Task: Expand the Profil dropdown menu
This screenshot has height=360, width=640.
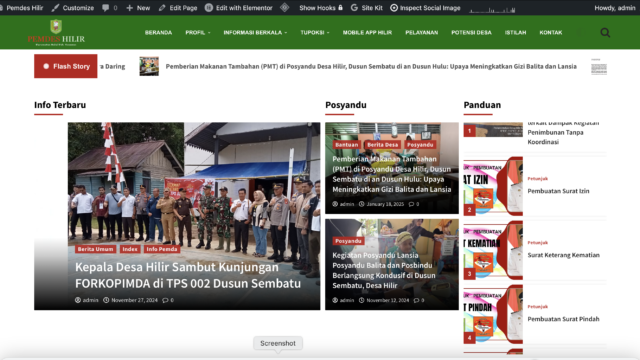Action: 198,32
